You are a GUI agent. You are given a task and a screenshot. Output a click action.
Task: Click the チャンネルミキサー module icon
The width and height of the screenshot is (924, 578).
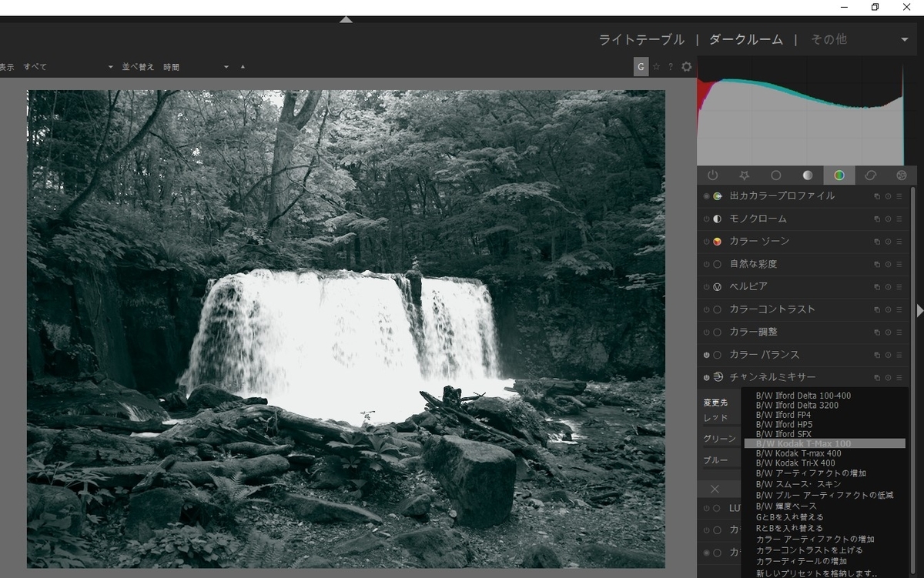click(718, 377)
